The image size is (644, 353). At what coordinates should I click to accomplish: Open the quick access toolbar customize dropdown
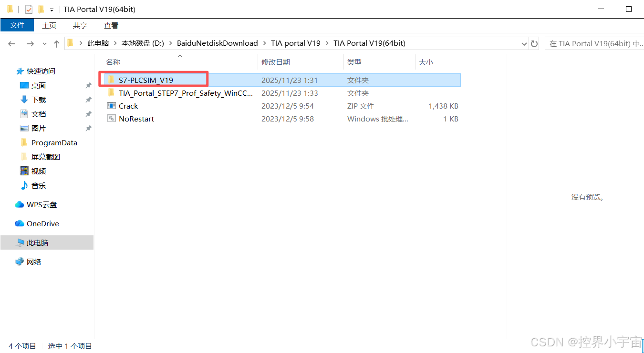click(52, 10)
